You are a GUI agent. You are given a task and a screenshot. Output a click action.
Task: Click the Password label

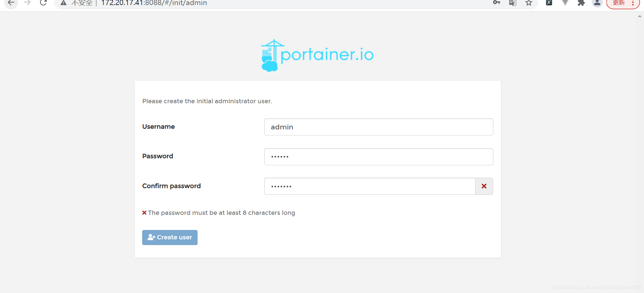[158, 156]
